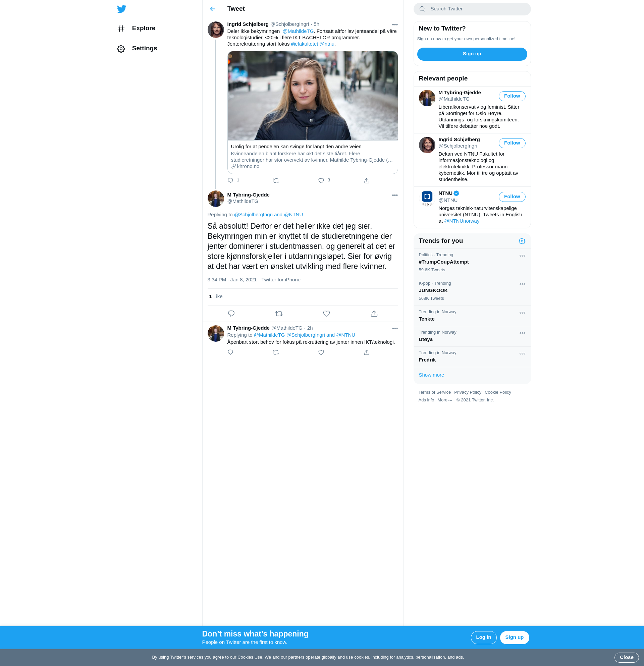Open the Cookies Use link

point(250,657)
